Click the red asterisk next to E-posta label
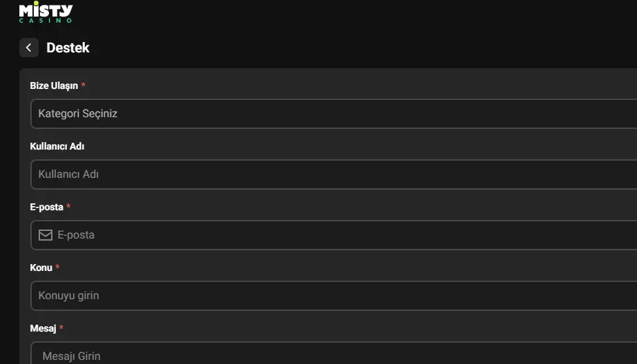The width and height of the screenshot is (637, 364). tap(68, 207)
